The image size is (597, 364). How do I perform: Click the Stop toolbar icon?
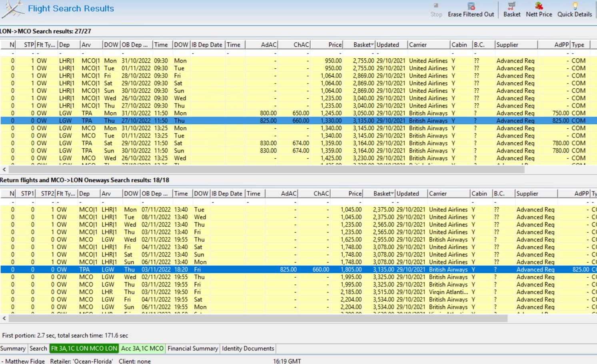(436, 6)
